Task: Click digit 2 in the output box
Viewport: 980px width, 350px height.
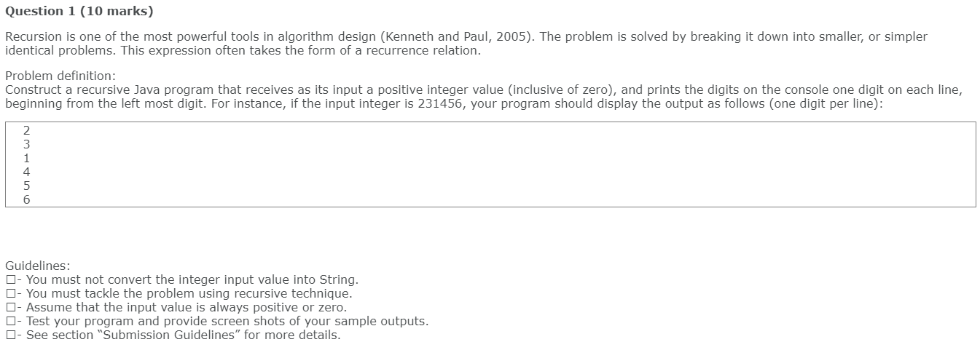Action: coord(27,131)
